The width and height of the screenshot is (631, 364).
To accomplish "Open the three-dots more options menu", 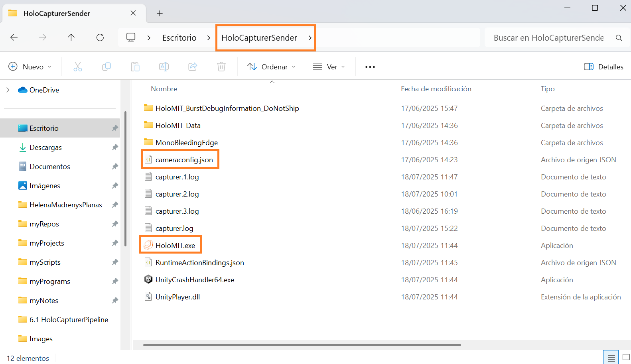I will point(370,67).
